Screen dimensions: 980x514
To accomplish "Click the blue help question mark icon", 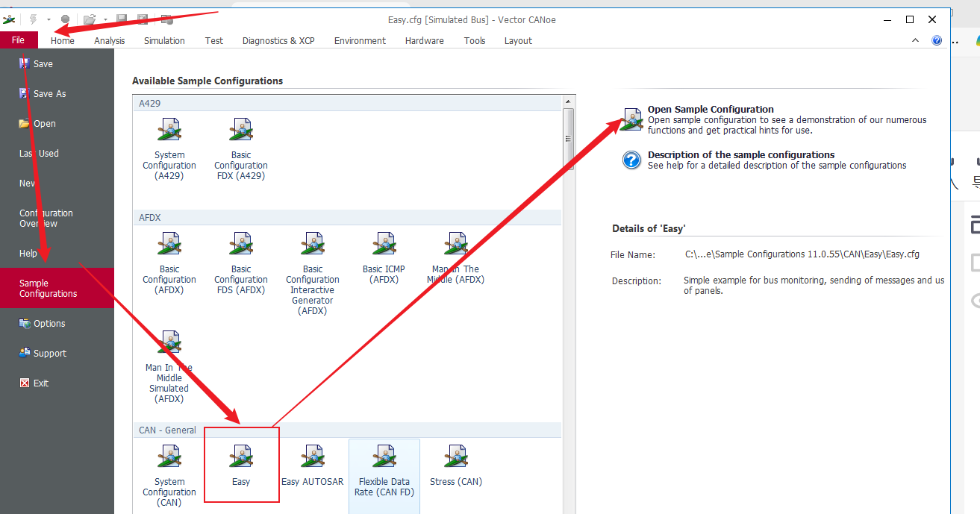I will (937, 40).
